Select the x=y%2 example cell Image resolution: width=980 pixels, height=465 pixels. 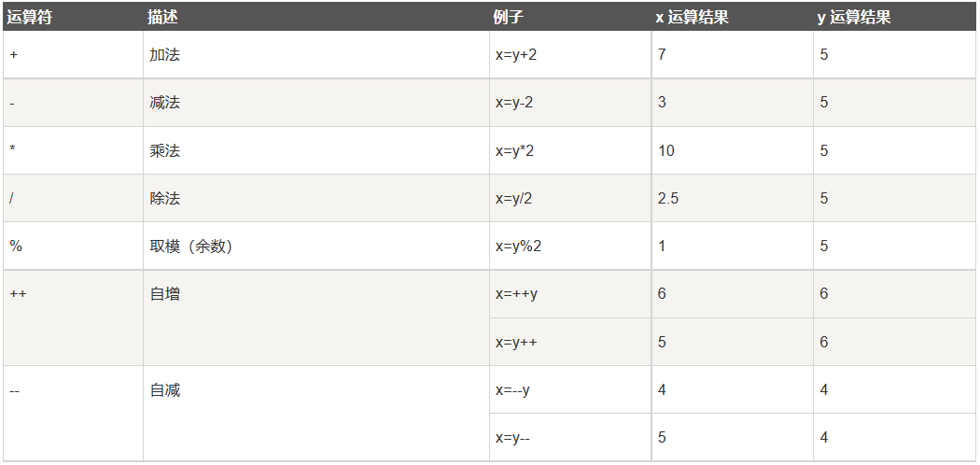[x=570, y=246]
